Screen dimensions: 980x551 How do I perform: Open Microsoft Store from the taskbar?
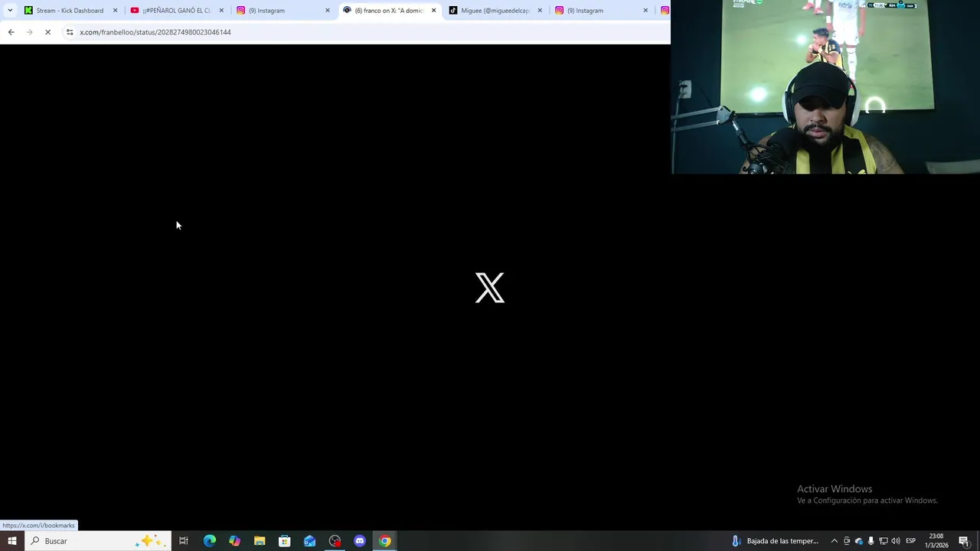[284, 541]
